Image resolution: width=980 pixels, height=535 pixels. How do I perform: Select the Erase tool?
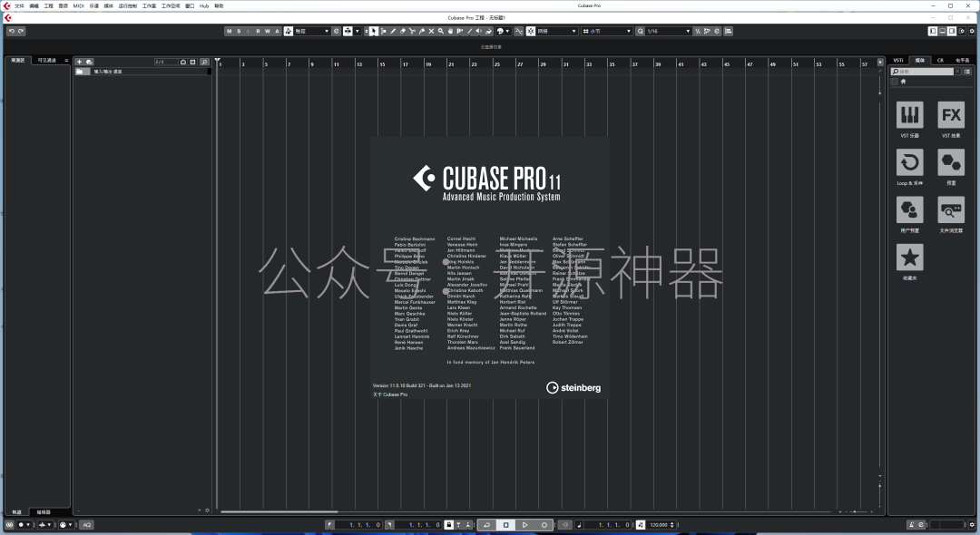point(403,31)
